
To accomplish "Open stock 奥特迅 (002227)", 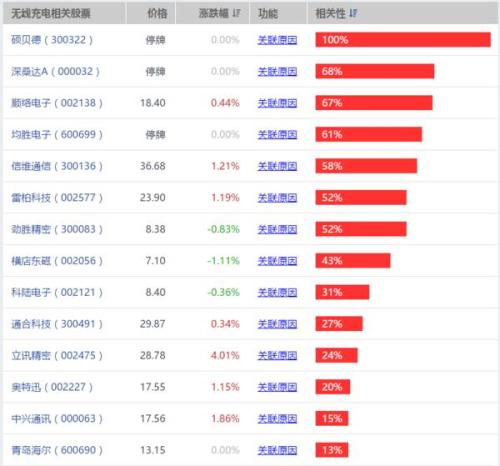I will click(52, 387).
